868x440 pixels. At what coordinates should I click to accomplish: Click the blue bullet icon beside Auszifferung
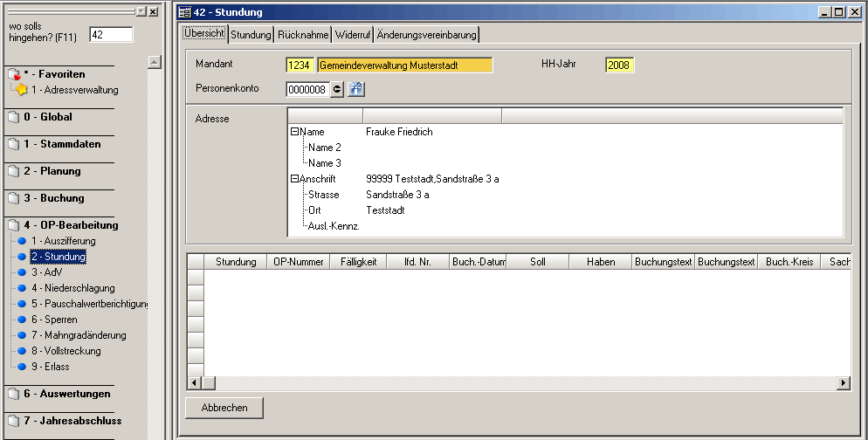point(23,241)
